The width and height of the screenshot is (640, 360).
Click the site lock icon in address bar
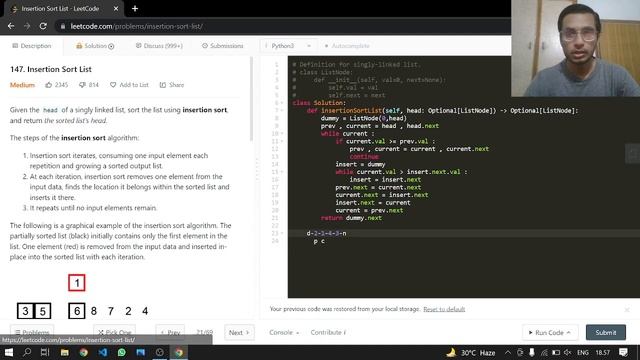[x=62, y=26]
